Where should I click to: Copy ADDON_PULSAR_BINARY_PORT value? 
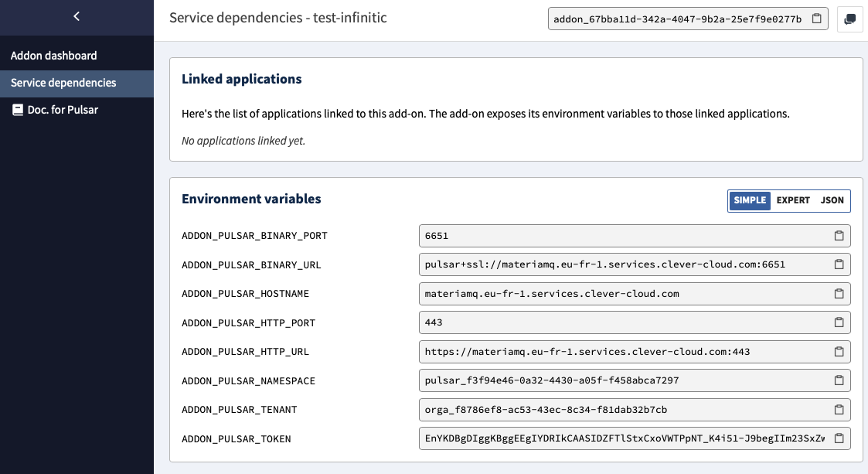(x=839, y=236)
